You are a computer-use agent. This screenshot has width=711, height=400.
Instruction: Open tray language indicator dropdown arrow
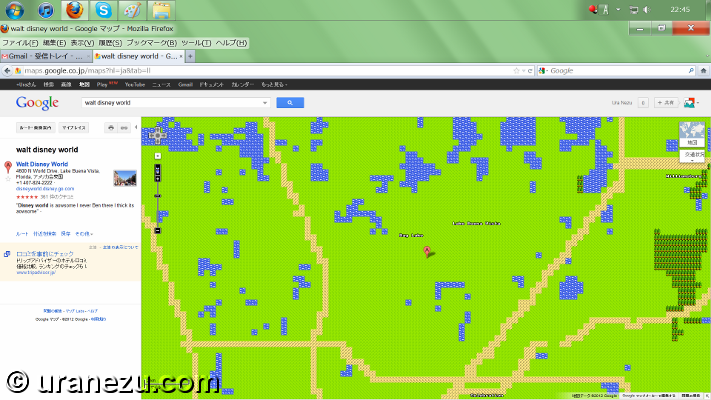618,10
